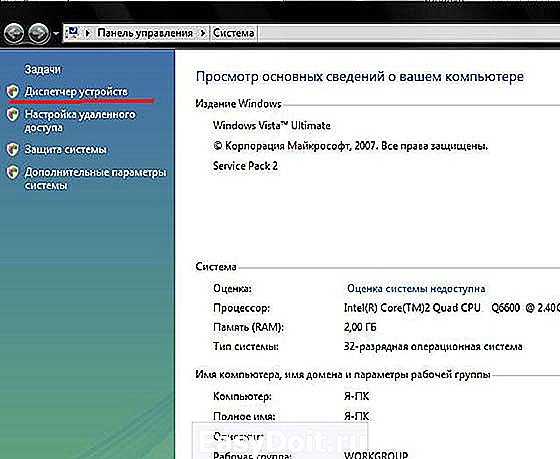Open Дополнительные параметры системы link
Image resolution: width=560 pixels, height=459 pixels.
point(95,179)
